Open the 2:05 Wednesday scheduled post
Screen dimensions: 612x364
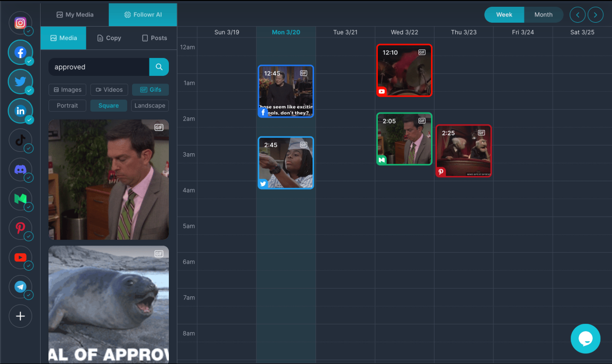point(404,139)
